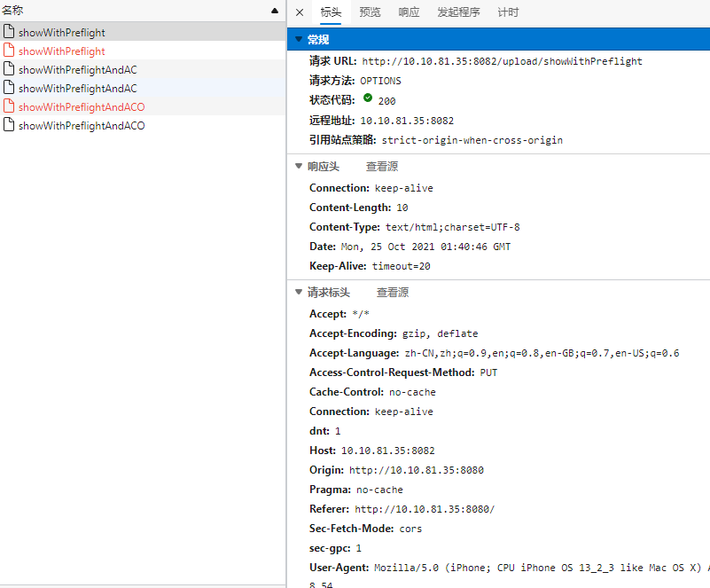Switch to the 发起程序 tab

coord(458,12)
